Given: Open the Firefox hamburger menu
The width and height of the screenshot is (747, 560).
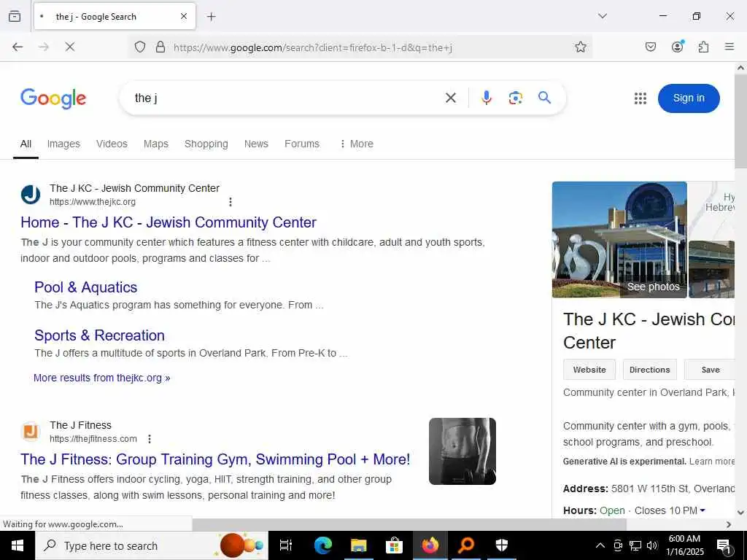Looking at the screenshot, I should pos(729,47).
